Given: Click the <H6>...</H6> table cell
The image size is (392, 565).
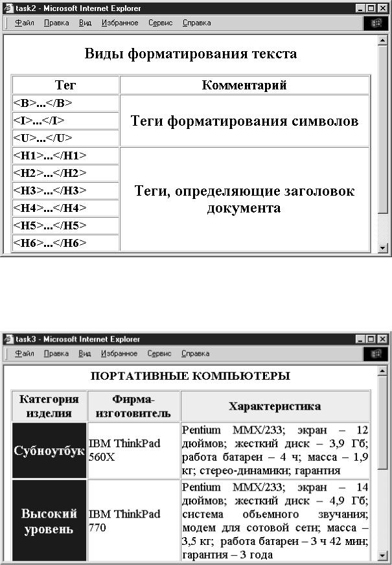Looking at the screenshot, I should [x=65, y=242].
